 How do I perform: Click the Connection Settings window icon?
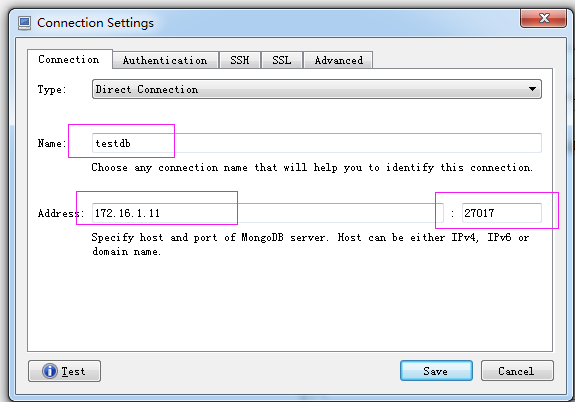click(x=24, y=23)
